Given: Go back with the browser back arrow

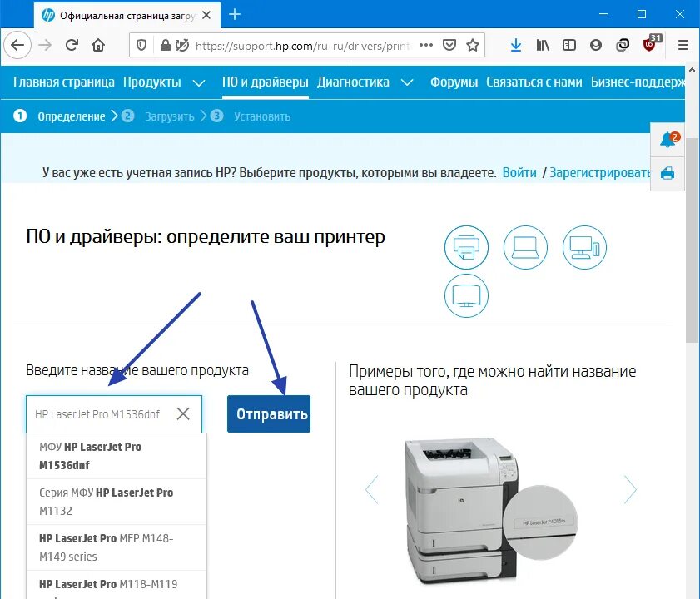Looking at the screenshot, I should coord(17,45).
